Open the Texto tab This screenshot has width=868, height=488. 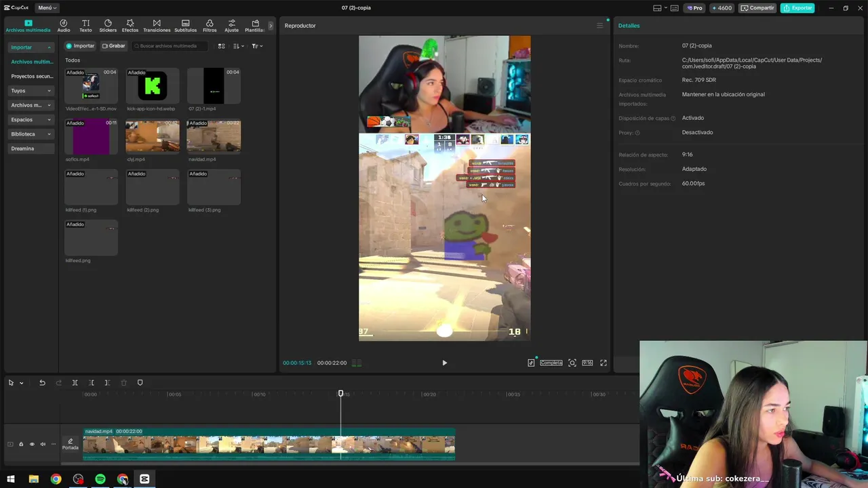pos(85,26)
